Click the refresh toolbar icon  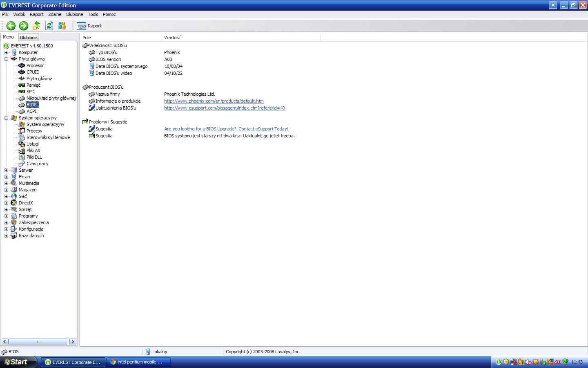(x=49, y=25)
